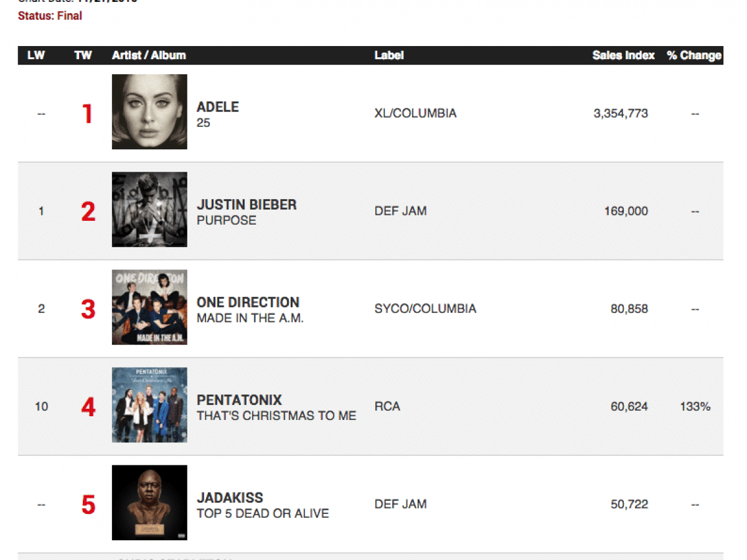Sort by Sales Index column header
This screenshot has height=560, width=747.
click(x=623, y=55)
